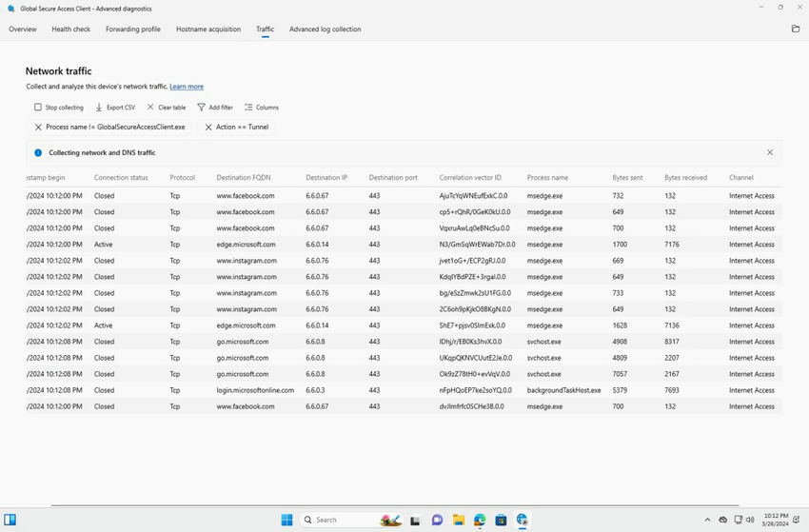
Task: Open the Widgets panel icon
Action: pyautogui.click(x=10, y=519)
